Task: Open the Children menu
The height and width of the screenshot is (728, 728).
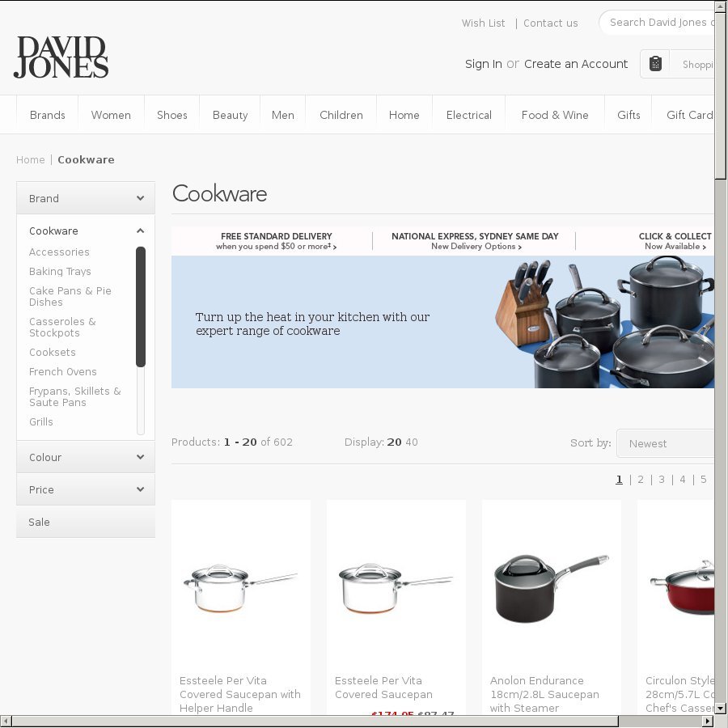Action: (x=341, y=115)
